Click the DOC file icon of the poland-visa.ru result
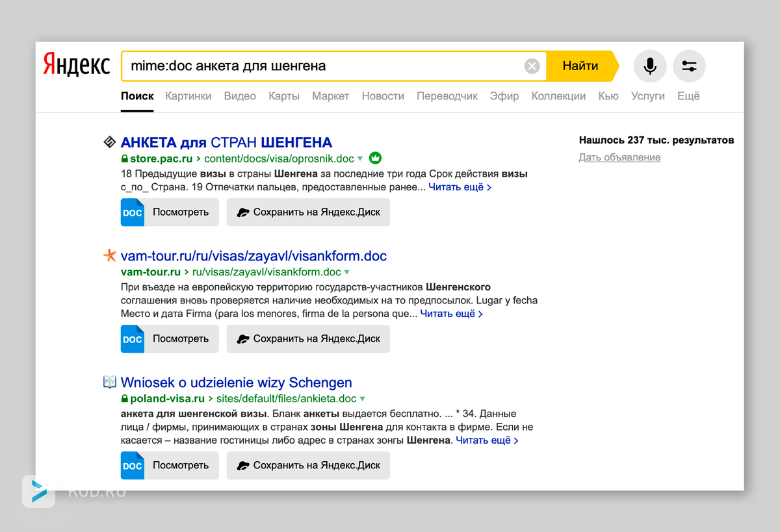 (133, 466)
